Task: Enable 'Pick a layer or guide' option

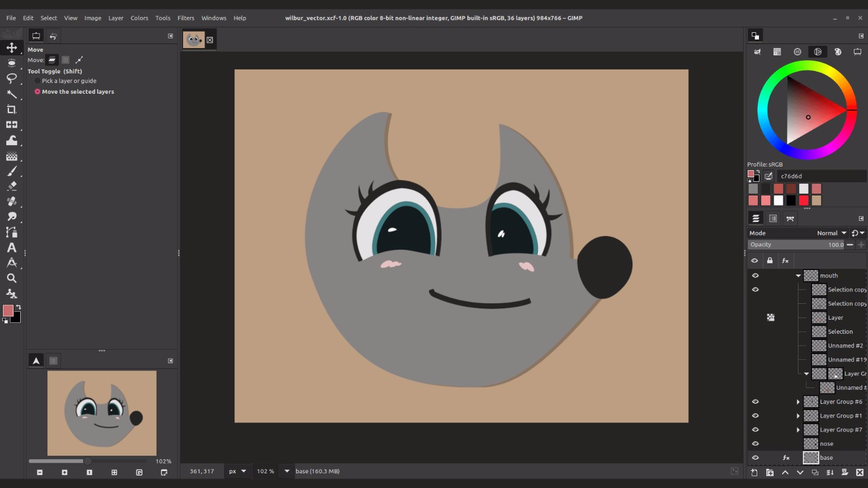Action: coord(37,81)
